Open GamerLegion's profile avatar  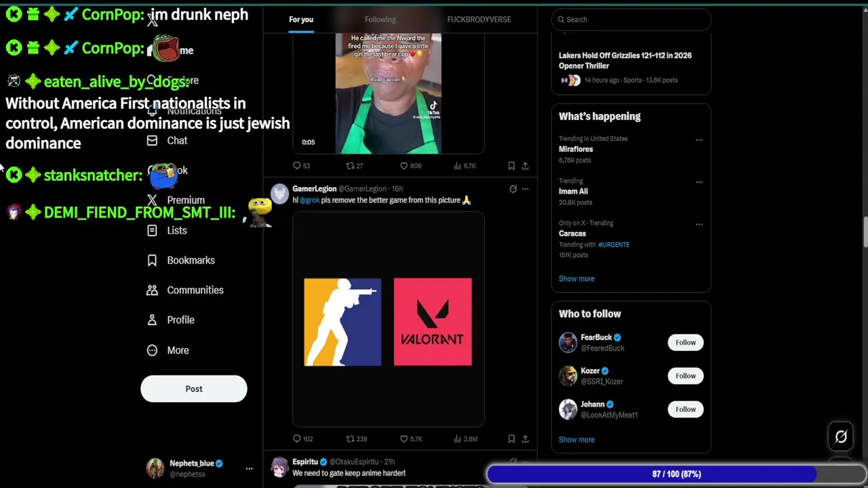point(279,194)
